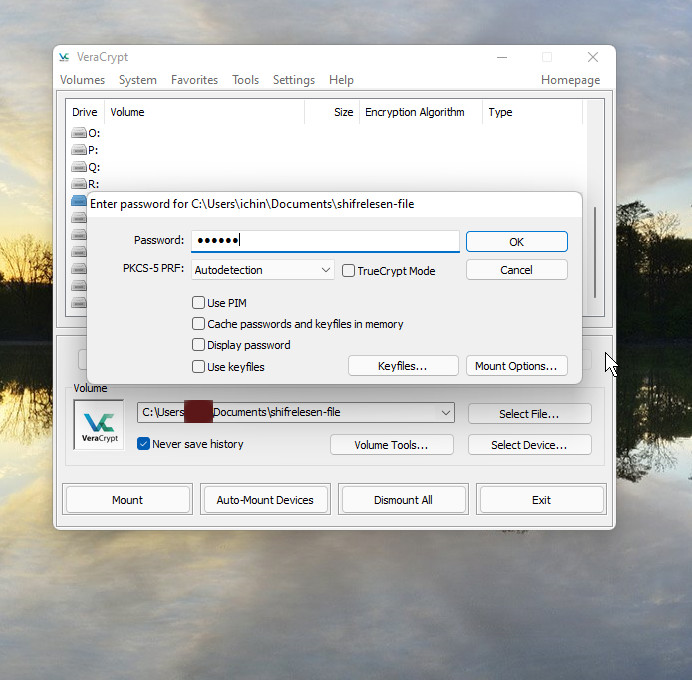The width and height of the screenshot is (692, 680).
Task: Click Dismount All button
Action: 403,500
